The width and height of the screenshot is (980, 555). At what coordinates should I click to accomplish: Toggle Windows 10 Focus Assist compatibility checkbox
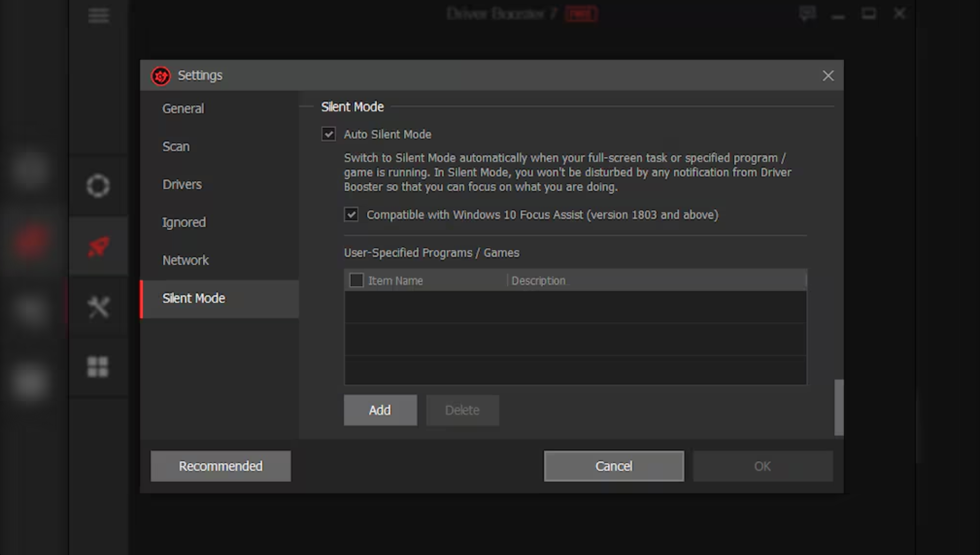pyautogui.click(x=351, y=214)
